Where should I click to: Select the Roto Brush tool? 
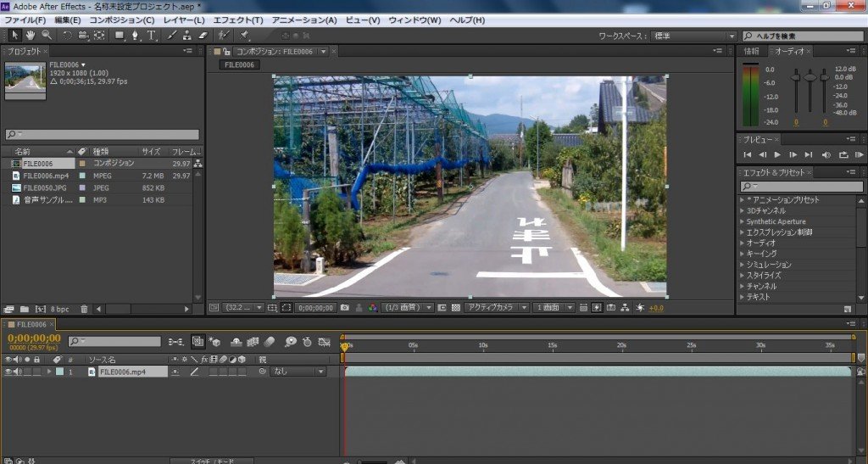click(x=223, y=35)
